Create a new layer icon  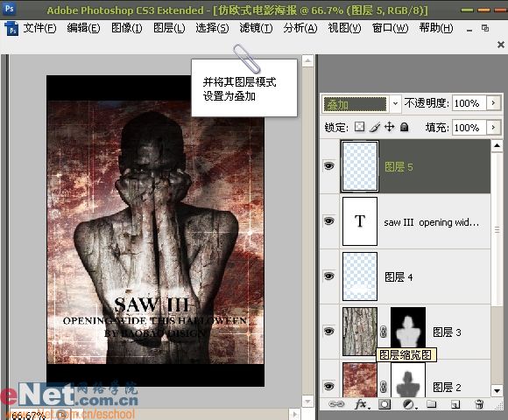pos(455,404)
